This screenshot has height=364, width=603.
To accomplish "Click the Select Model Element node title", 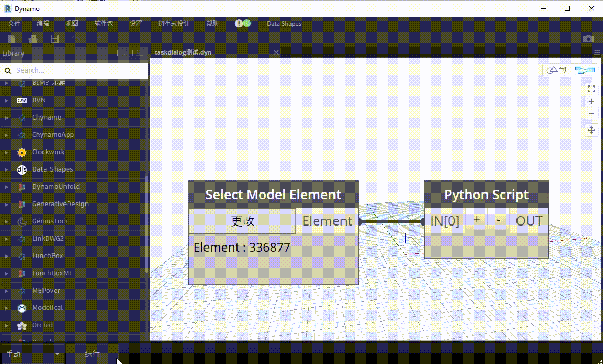I will [273, 195].
